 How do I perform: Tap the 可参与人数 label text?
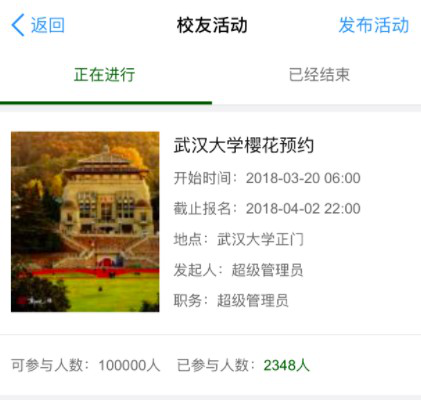pos(50,365)
